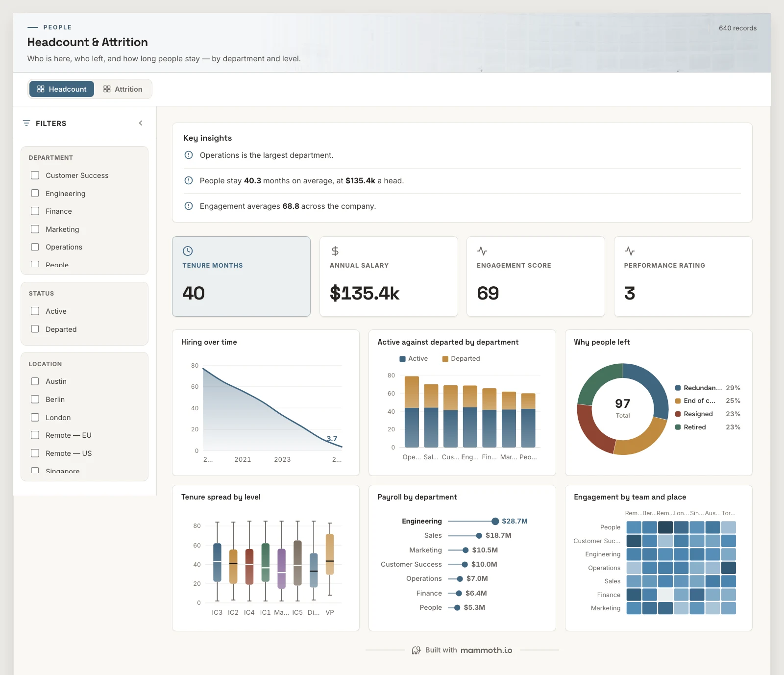Screen dimensions: 784x675
Task: Click the 640 records count text
Action: 737,28
